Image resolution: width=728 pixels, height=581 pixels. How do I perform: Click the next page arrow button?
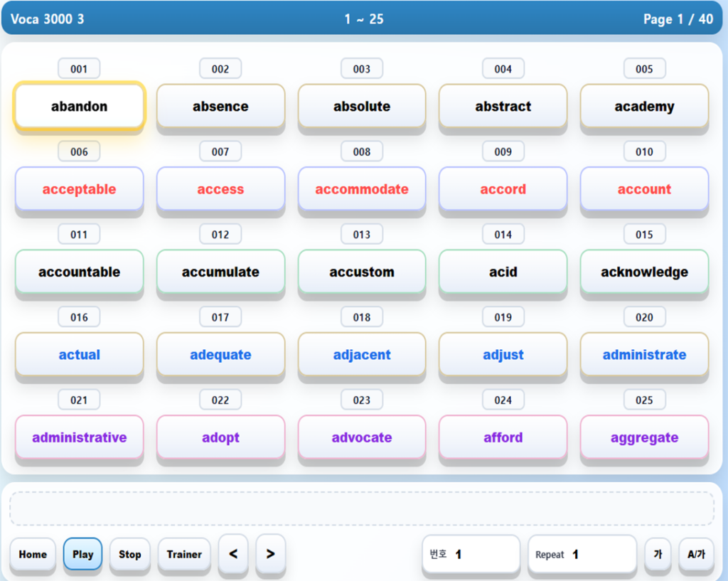[x=270, y=554]
